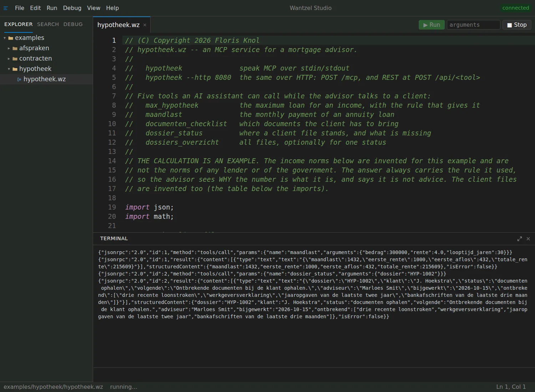This screenshot has height=392, width=535.
Task: Click the hypotheek folder icon
Action: coord(15,69)
